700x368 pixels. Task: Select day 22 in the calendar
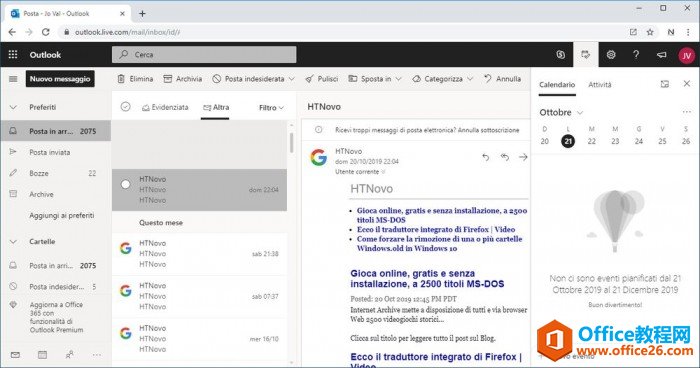coord(592,141)
